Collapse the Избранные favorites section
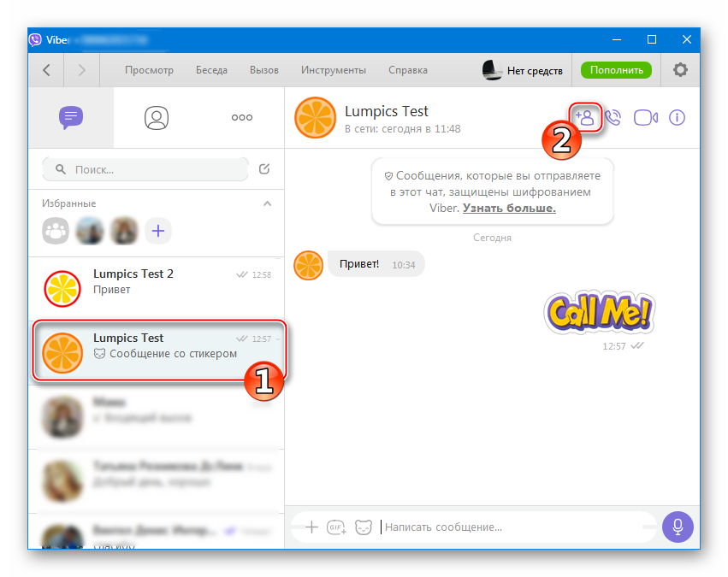Viewport: 728px width, 577px height. click(x=267, y=203)
